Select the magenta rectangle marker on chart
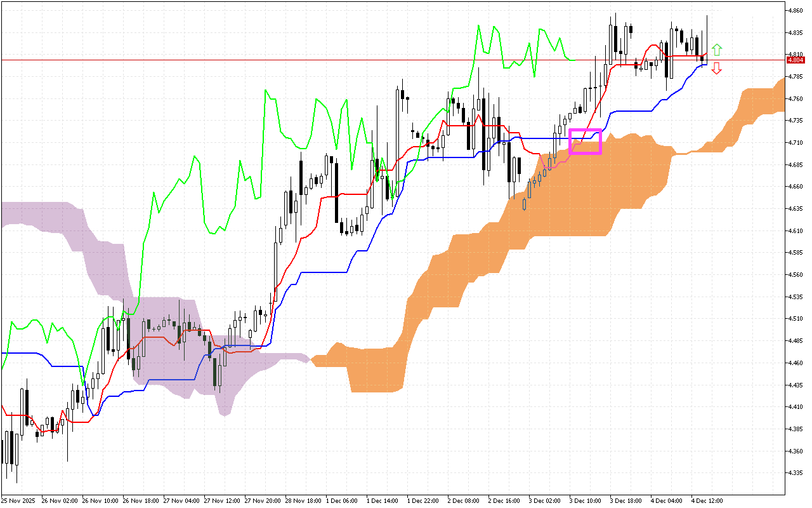The image size is (812, 508). click(x=585, y=141)
